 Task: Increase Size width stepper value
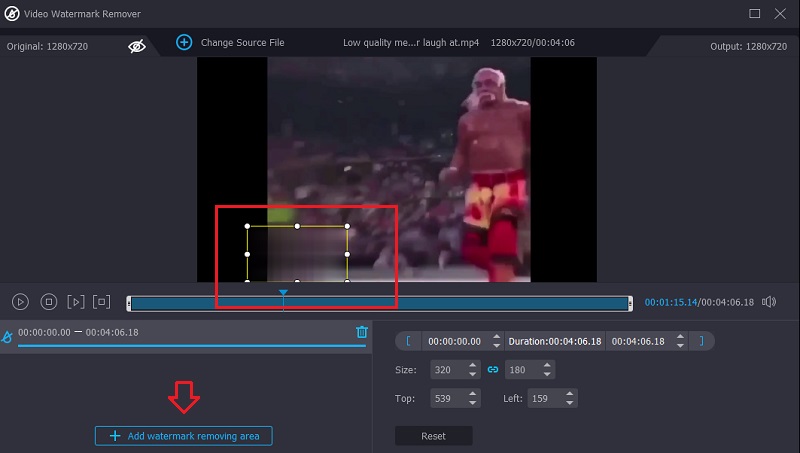[x=474, y=365]
